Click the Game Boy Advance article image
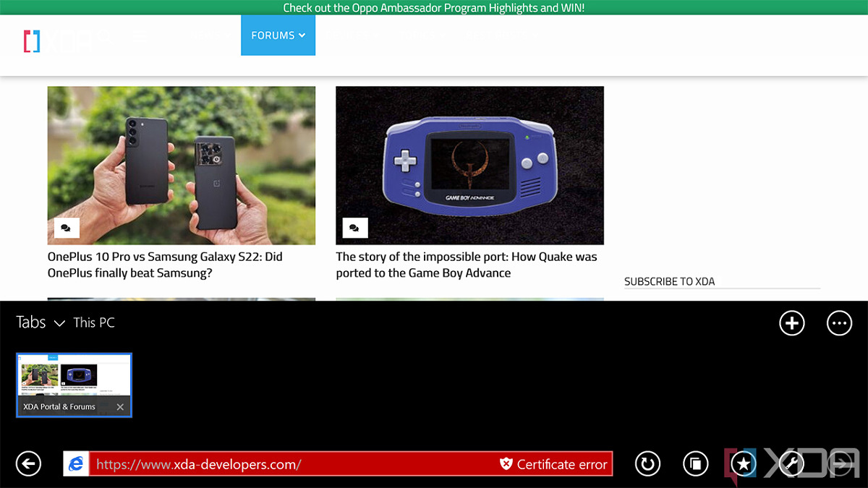The height and width of the screenshot is (488, 868). tap(469, 165)
